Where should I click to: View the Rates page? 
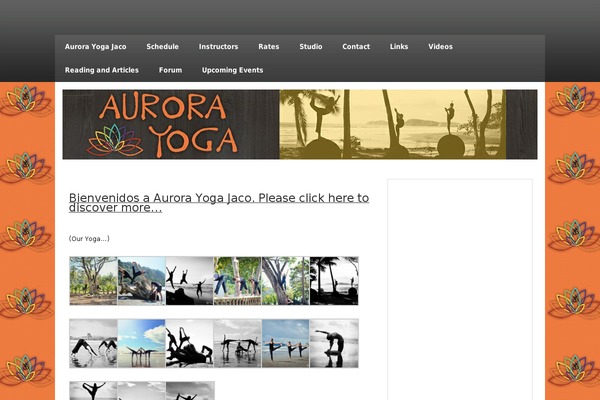269,47
